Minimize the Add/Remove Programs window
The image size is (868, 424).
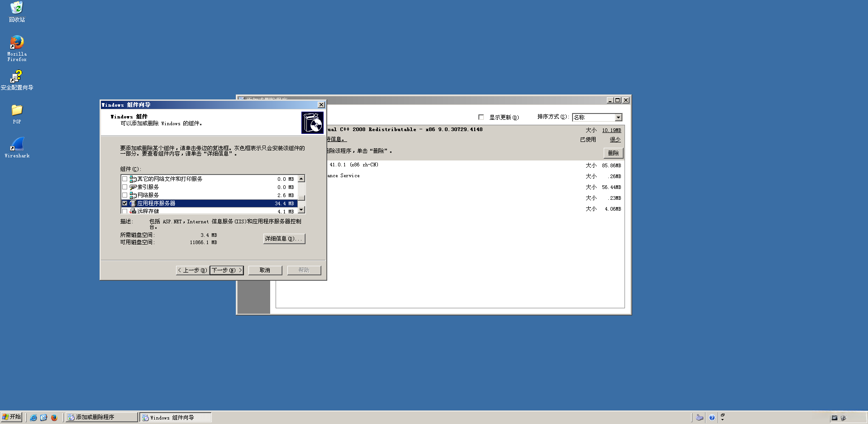tap(610, 100)
